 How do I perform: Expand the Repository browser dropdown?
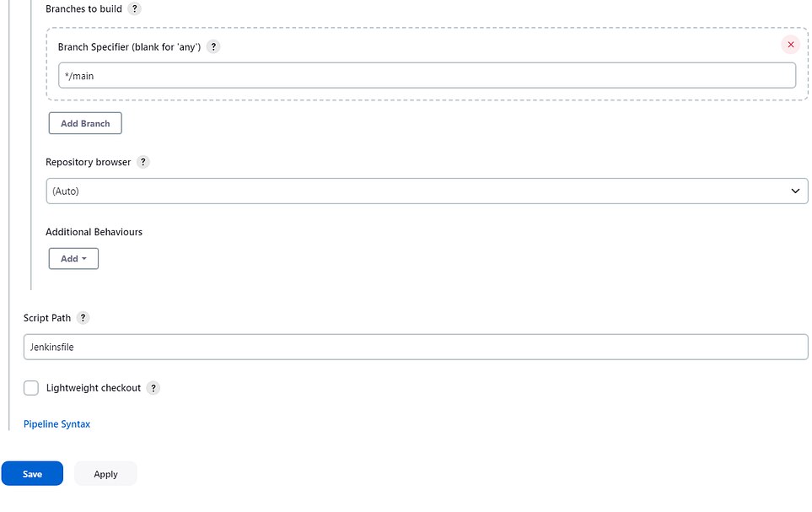click(x=427, y=191)
